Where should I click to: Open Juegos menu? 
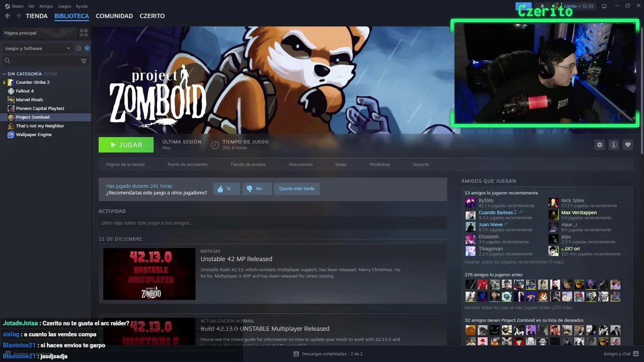[x=64, y=6]
